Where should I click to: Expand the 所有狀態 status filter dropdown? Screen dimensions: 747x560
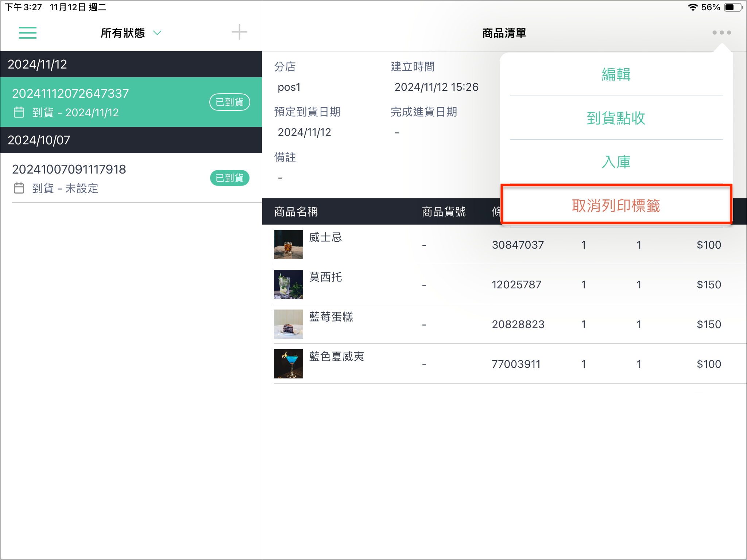click(131, 33)
